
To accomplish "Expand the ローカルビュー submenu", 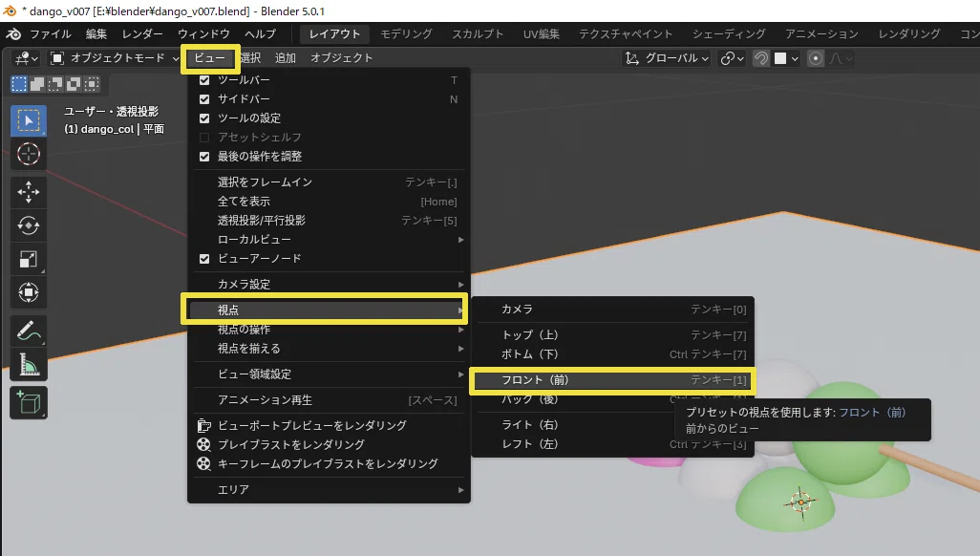I will tap(329, 240).
